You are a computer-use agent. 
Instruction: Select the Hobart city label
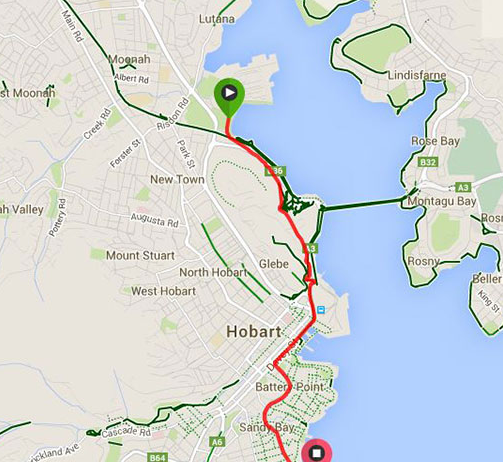pos(254,332)
